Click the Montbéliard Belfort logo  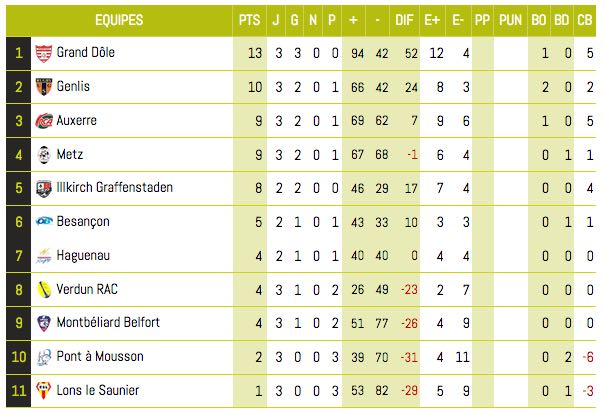44,323
